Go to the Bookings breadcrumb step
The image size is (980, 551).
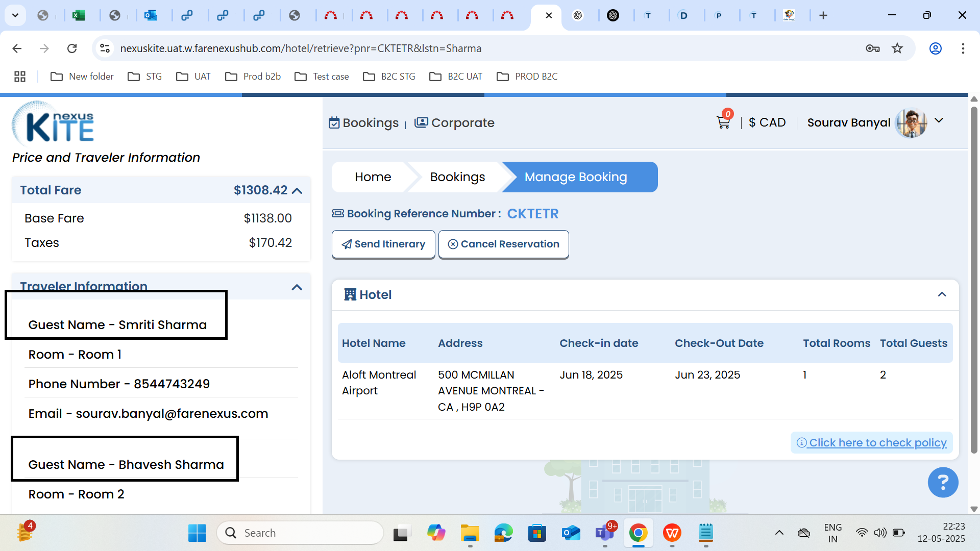[457, 177]
